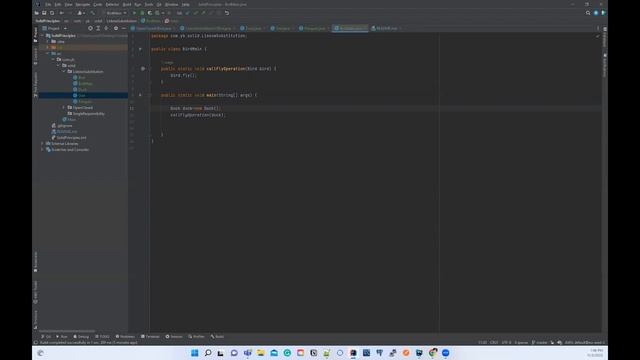The width and height of the screenshot is (640, 360).
Task: Click the Build project hammer icon
Action: pyautogui.click(x=93, y=13)
